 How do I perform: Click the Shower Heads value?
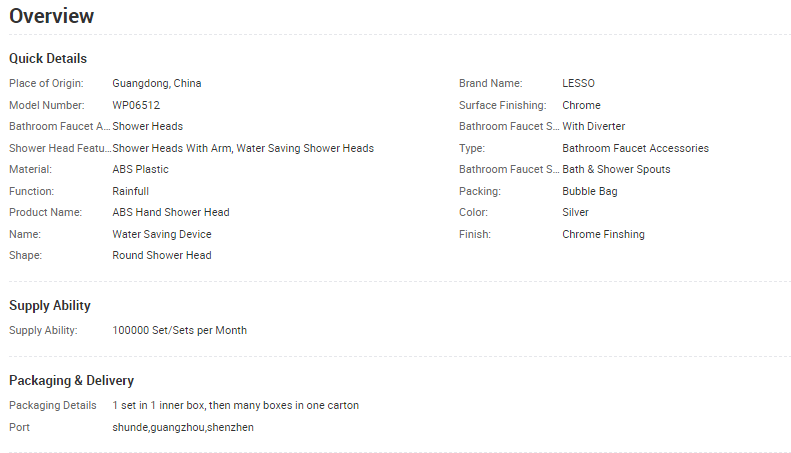[x=147, y=126]
